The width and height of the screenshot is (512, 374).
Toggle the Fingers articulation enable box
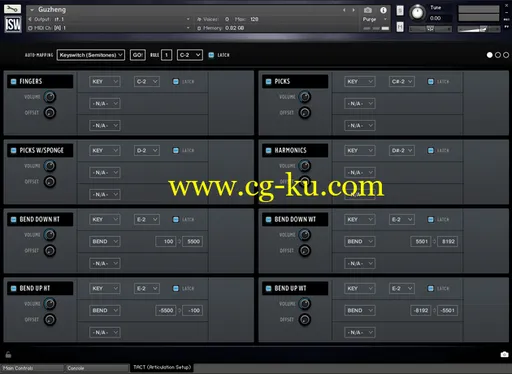click(x=14, y=81)
